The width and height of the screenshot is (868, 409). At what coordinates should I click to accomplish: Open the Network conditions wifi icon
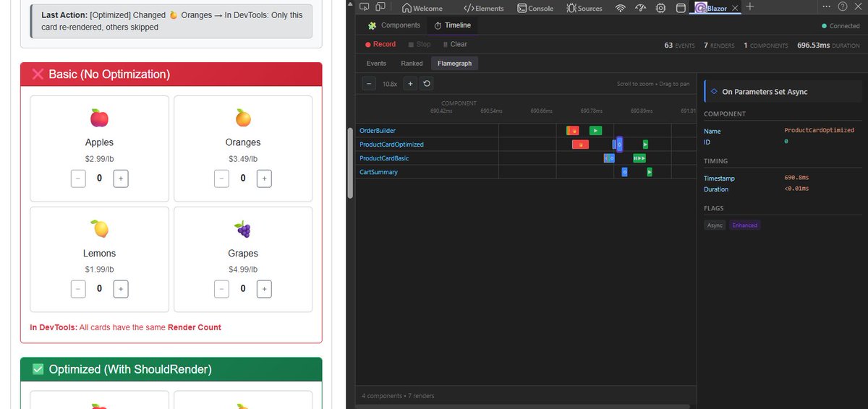pos(621,8)
